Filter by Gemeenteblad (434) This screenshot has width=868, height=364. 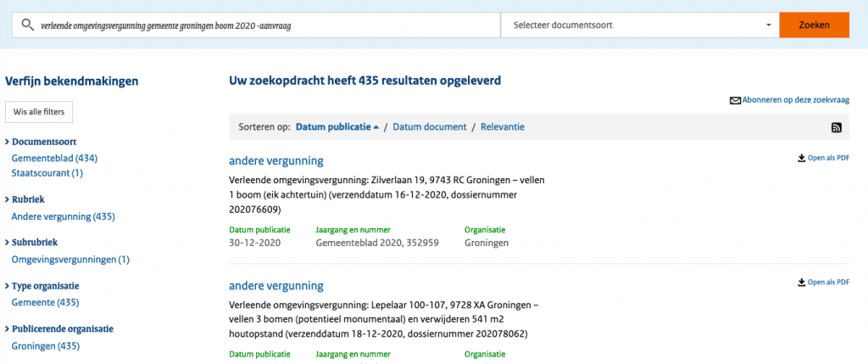click(54, 159)
